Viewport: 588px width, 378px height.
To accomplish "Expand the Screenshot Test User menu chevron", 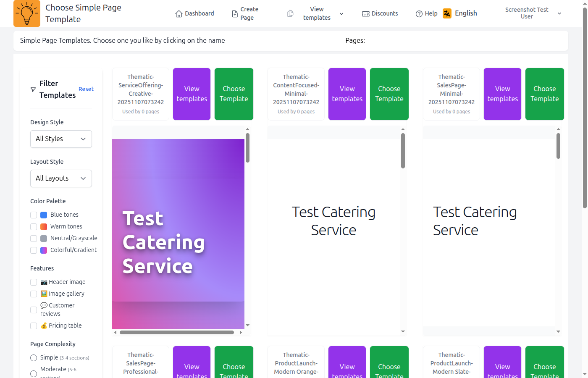I will [559, 13].
